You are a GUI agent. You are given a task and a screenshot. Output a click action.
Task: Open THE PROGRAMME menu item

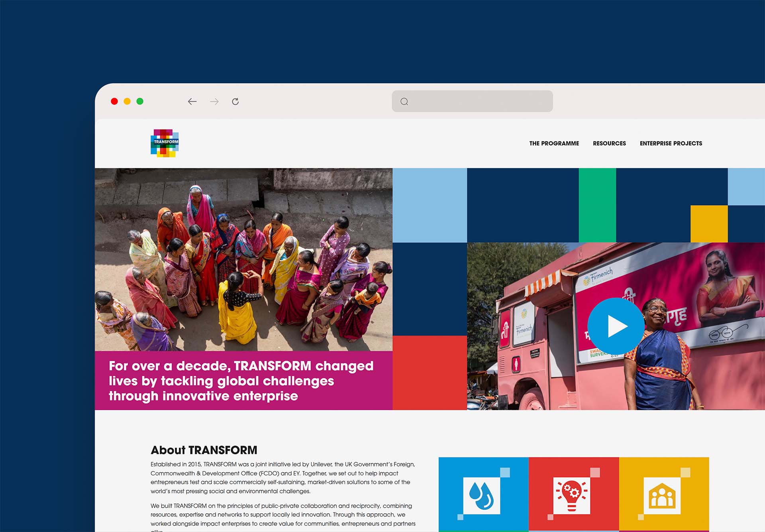click(554, 143)
